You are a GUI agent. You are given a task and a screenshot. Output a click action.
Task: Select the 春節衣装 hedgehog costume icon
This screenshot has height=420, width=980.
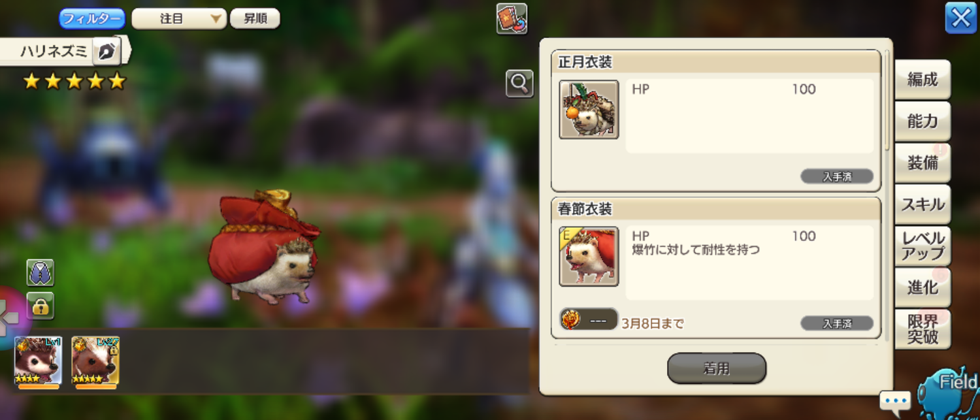coord(589,257)
